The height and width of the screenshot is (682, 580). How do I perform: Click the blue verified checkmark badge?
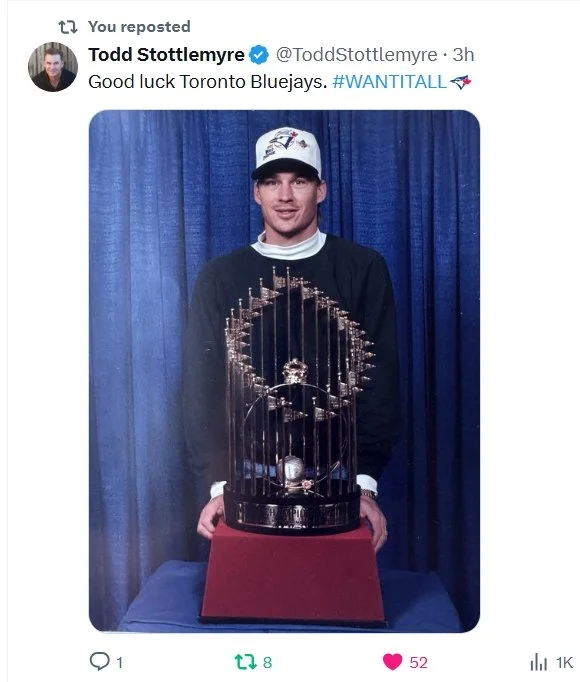coord(259,55)
